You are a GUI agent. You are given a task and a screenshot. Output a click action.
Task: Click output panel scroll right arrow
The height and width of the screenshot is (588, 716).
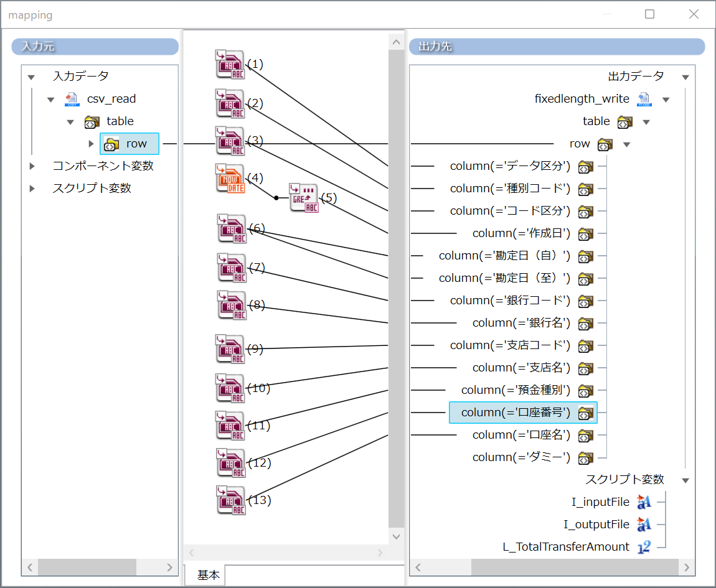pos(687,567)
